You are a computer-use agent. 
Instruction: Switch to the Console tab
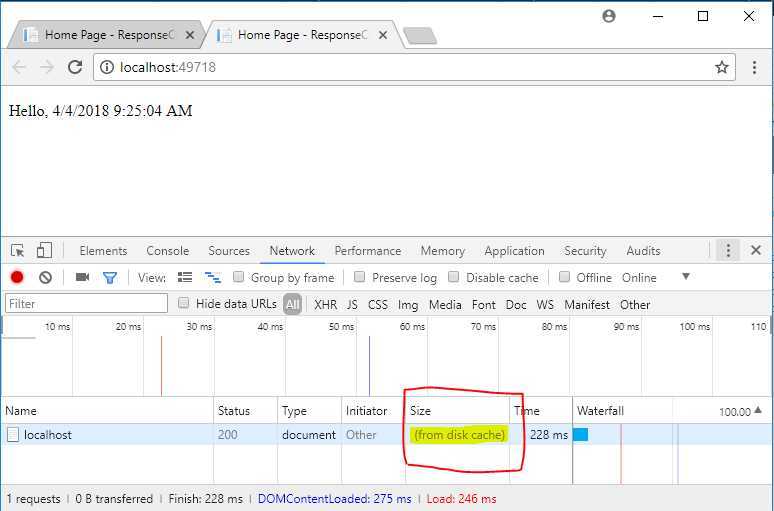tap(168, 251)
